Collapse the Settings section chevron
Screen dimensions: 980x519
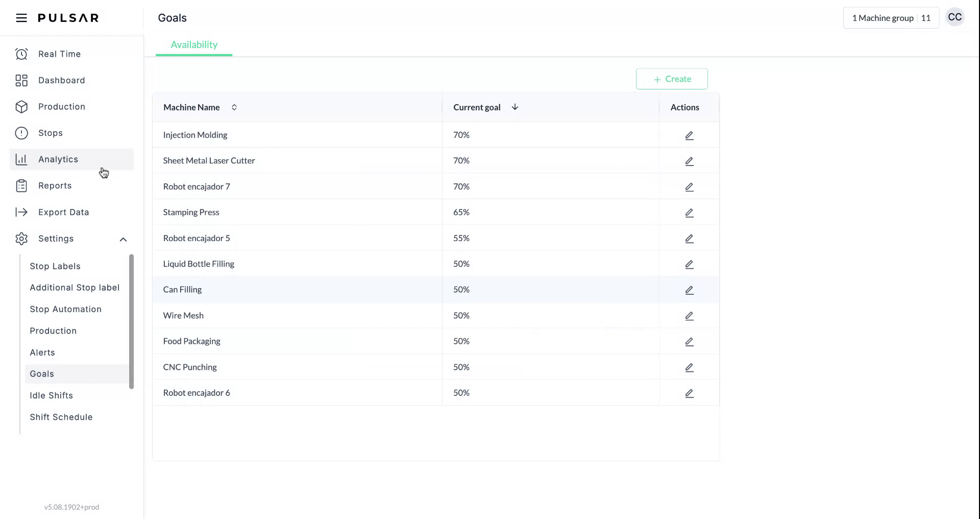pyautogui.click(x=123, y=239)
